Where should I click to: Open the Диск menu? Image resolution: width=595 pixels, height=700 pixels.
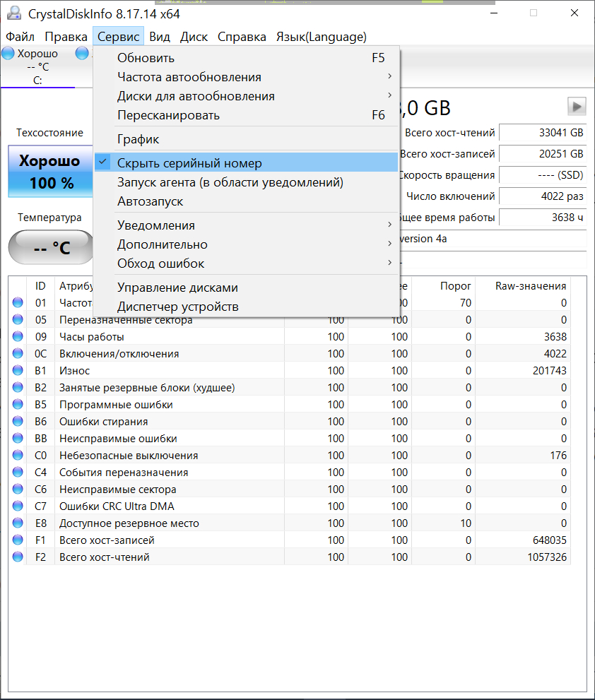[x=194, y=37]
